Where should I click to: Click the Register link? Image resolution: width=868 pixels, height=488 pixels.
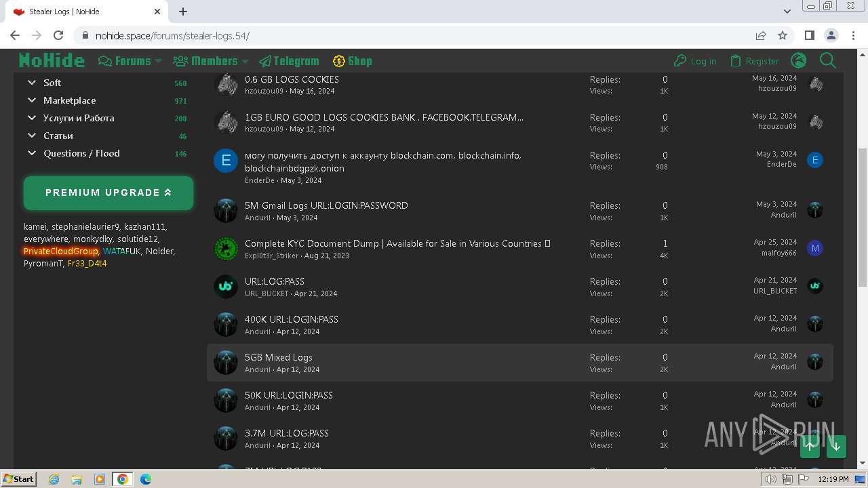coord(754,61)
